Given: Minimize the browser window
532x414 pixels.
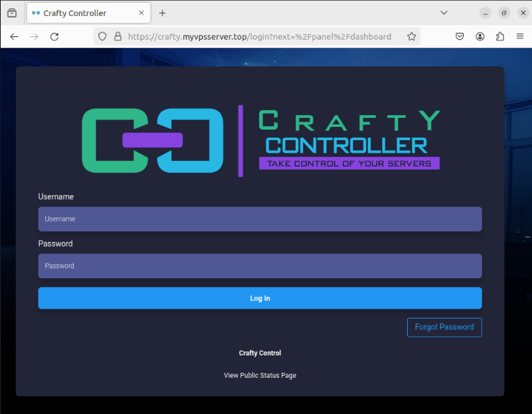Looking at the screenshot, I should coord(485,13).
